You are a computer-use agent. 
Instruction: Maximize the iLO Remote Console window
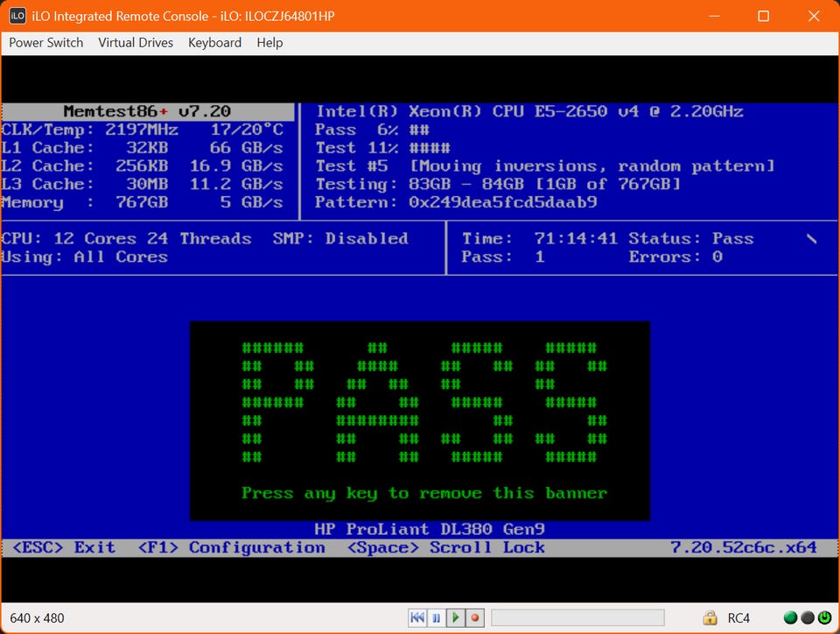tap(763, 16)
